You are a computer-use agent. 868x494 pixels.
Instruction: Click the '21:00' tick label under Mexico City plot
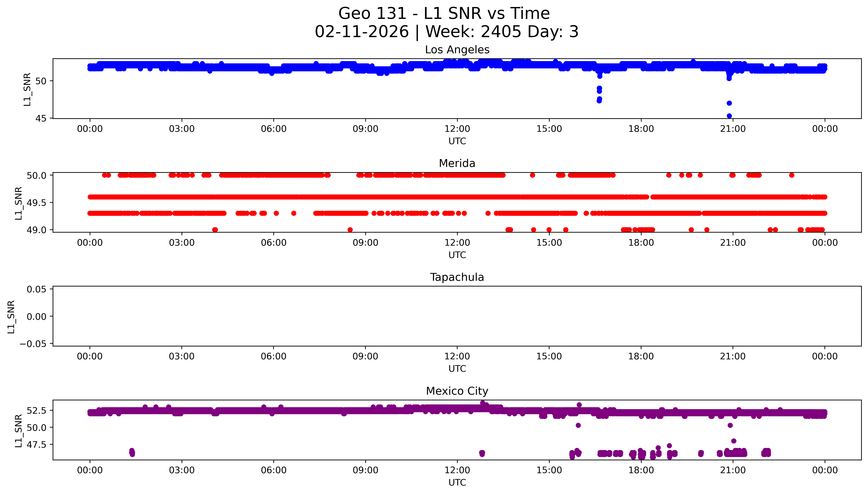(733, 470)
